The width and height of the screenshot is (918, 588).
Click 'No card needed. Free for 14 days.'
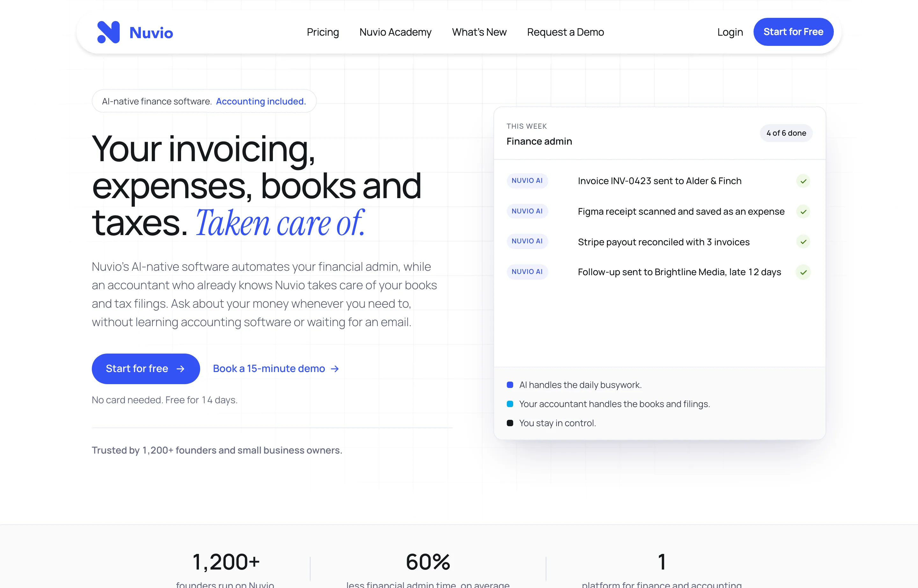[165, 400]
